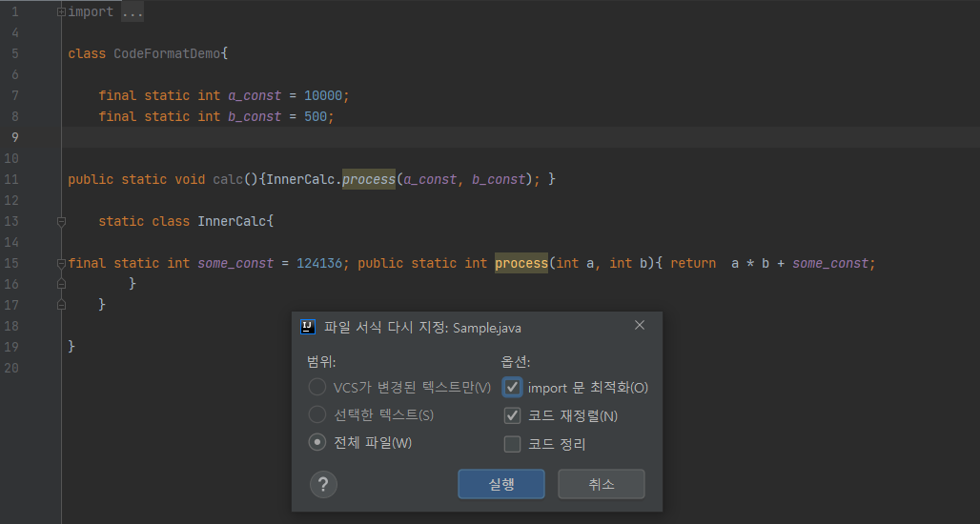The image size is (980, 524).
Task: Click the IntelliJ icon in the dialog title
Action: (x=308, y=328)
